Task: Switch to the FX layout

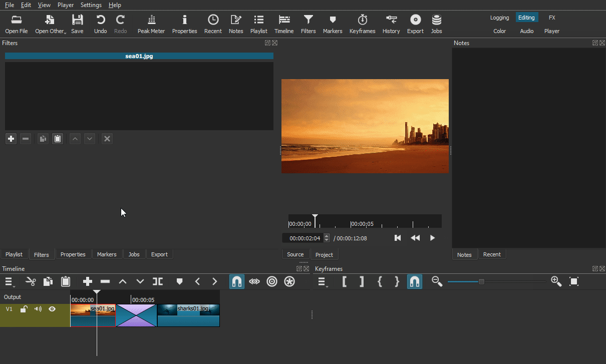Action: point(551,17)
